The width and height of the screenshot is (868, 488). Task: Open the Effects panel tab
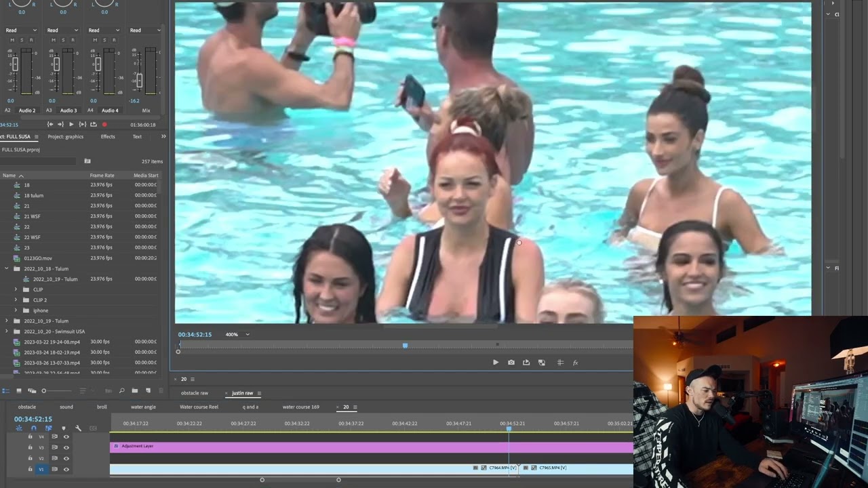[108, 137]
